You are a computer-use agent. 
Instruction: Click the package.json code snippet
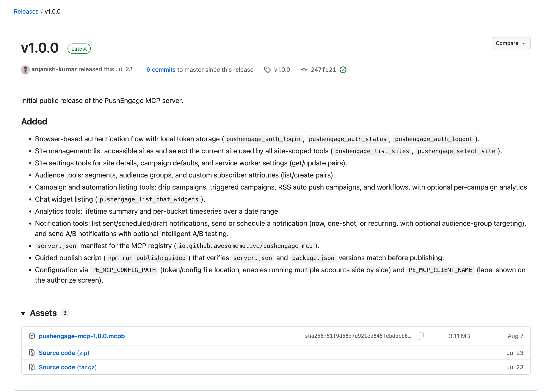click(x=313, y=258)
